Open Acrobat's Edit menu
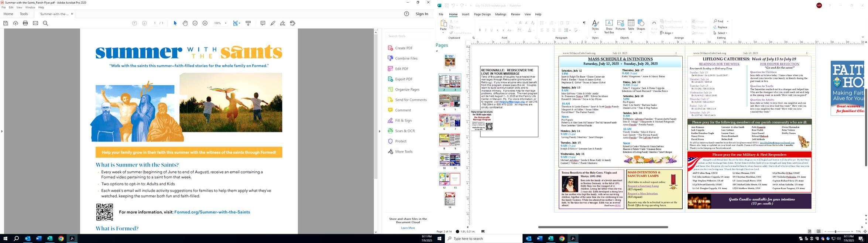 [11, 7]
